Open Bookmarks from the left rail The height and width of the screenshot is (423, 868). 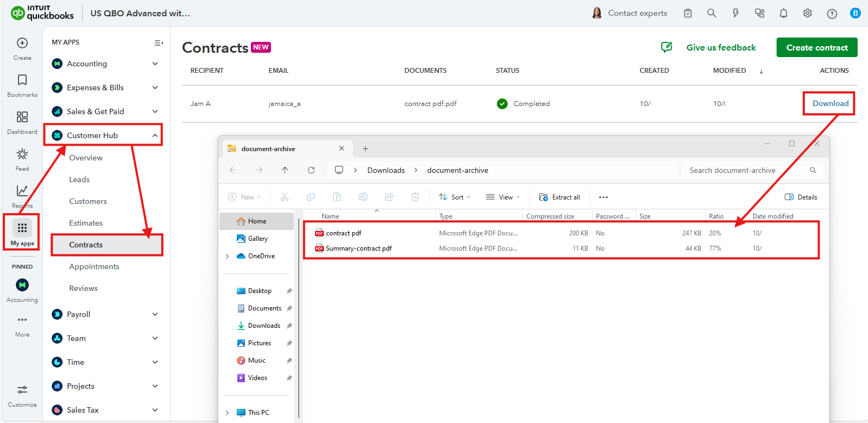click(22, 80)
